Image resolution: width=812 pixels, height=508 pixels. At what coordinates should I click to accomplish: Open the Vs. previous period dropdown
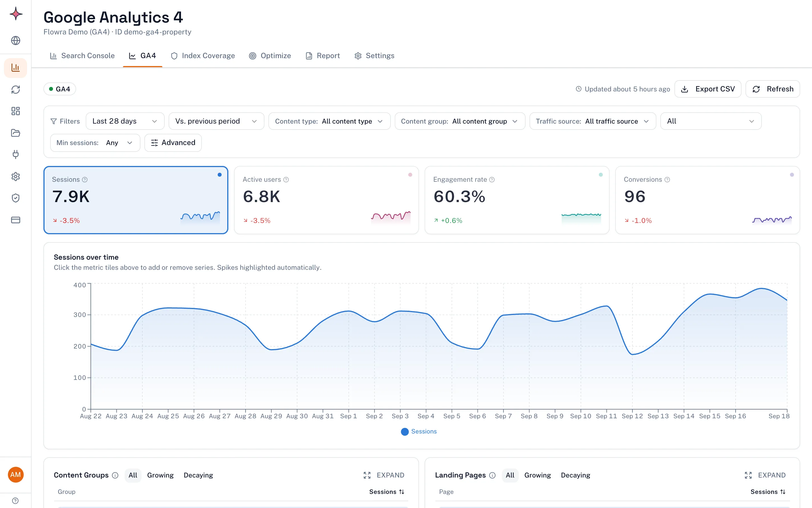pos(217,121)
